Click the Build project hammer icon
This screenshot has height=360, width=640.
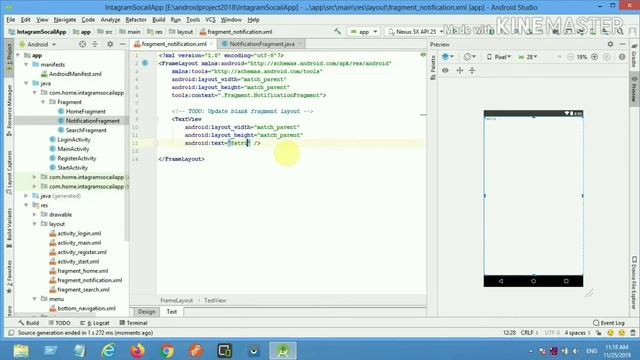338,31
